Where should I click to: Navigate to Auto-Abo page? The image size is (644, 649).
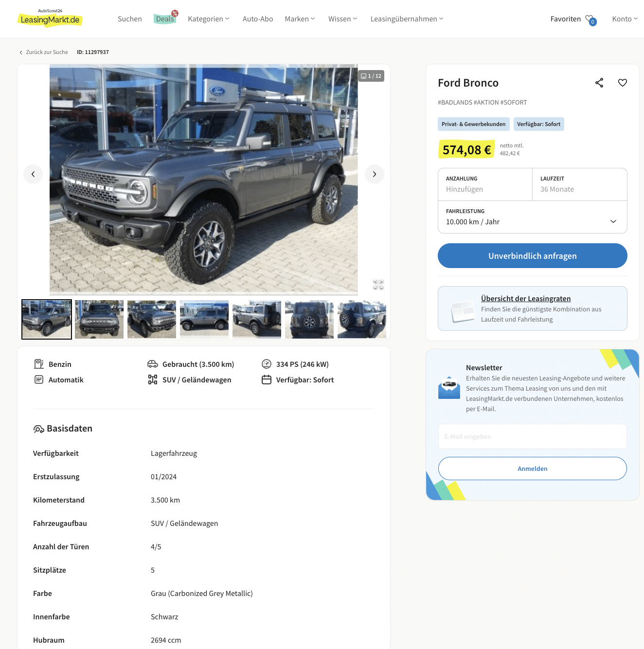tap(258, 19)
